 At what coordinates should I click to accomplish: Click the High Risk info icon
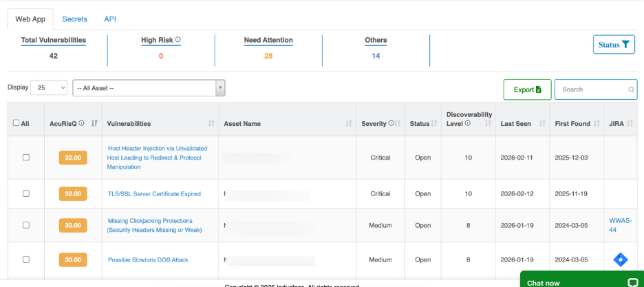tap(178, 40)
